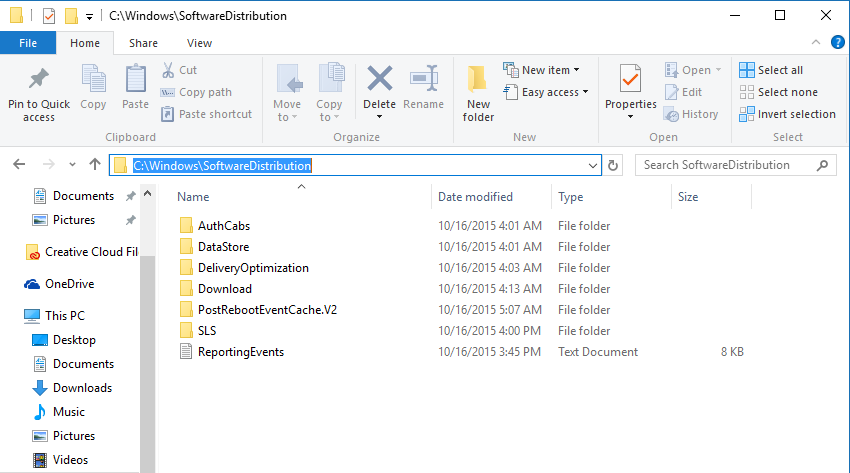Screen dimensions: 850x473
Task: Open Properties from the ribbon
Action: [630, 80]
